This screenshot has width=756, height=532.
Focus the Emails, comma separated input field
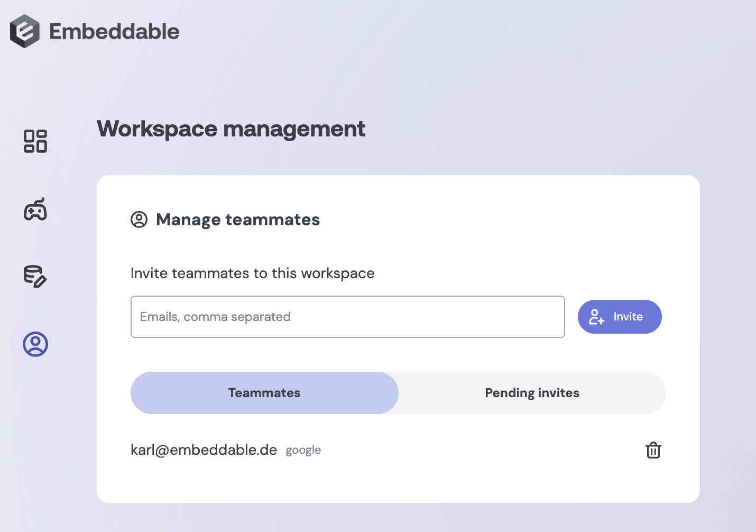347,317
